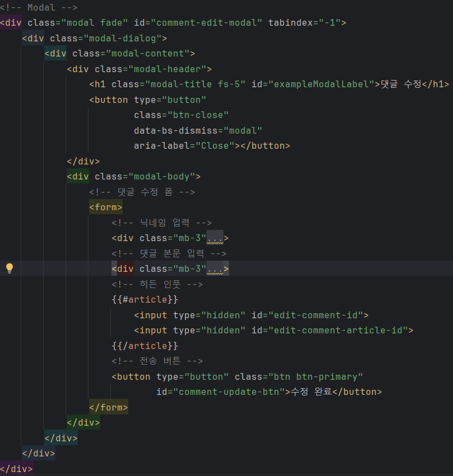
Task: Click the "<!-- 전송 버튼 -->" comment
Action: pos(157,361)
